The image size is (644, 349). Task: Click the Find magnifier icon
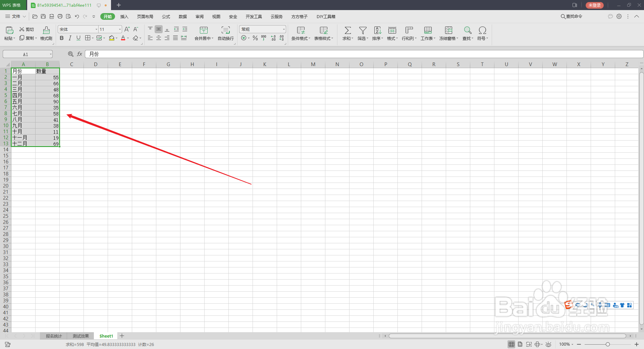pyautogui.click(x=468, y=30)
